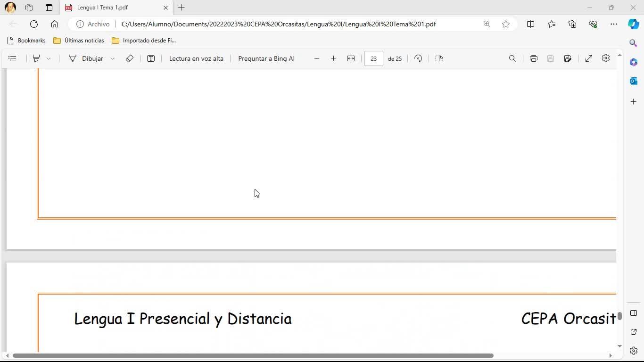Open Outlook in the sidebar
This screenshot has height=362, width=644.
pyautogui.click(x=634, y=81)
